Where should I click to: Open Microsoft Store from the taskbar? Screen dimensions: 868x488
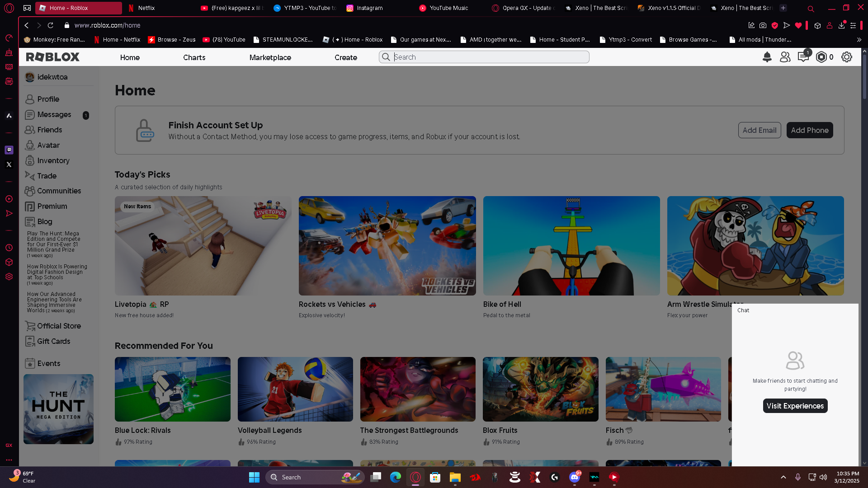pos(435,477)
